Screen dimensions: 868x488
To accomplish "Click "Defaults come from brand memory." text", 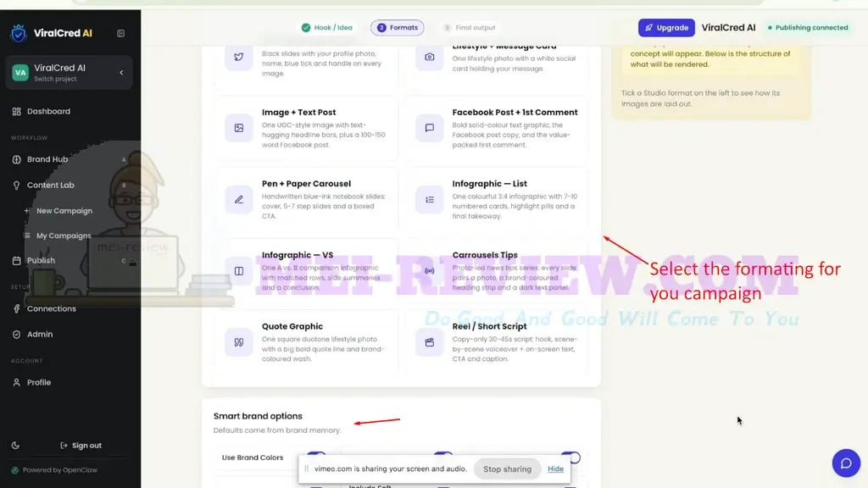I will point(277,430).
